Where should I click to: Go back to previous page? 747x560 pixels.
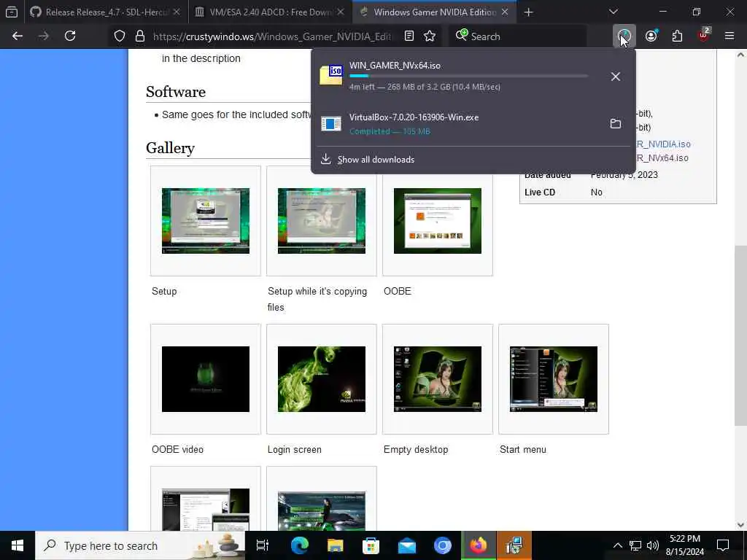18,36
